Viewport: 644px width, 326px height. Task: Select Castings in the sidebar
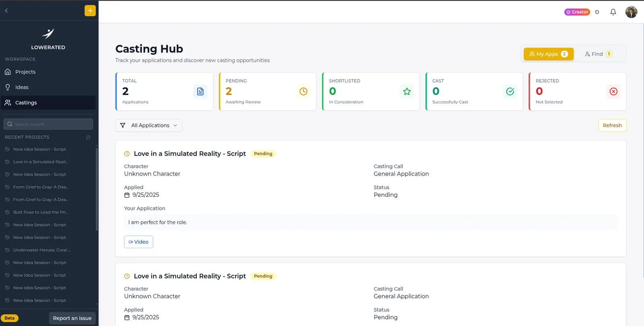[x=48, y=103]
